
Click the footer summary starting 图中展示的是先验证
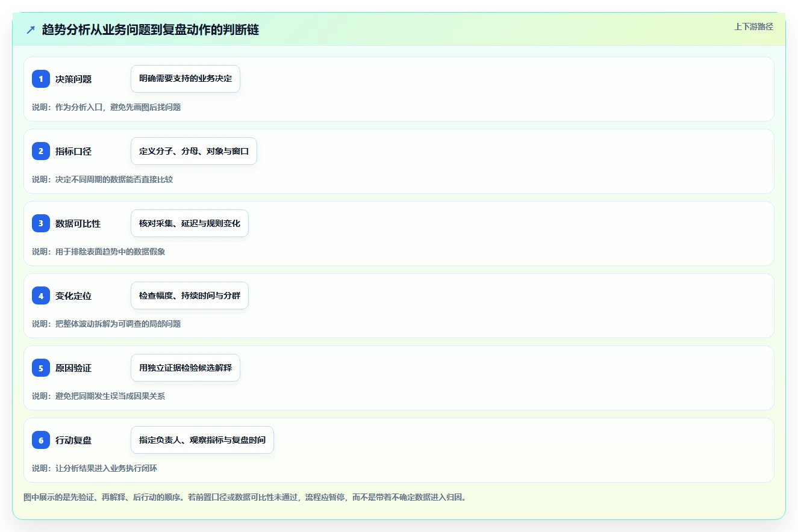(x=245, y=497)
